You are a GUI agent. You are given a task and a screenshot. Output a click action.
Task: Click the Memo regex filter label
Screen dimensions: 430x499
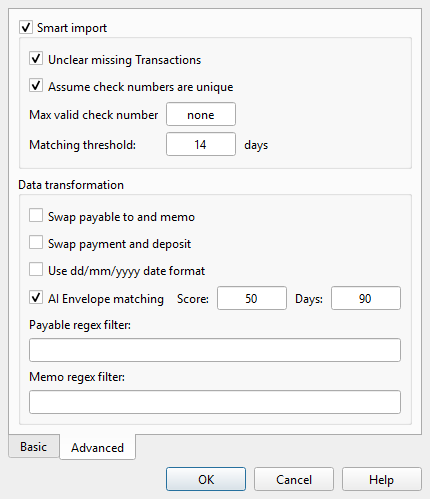[77, 377]
